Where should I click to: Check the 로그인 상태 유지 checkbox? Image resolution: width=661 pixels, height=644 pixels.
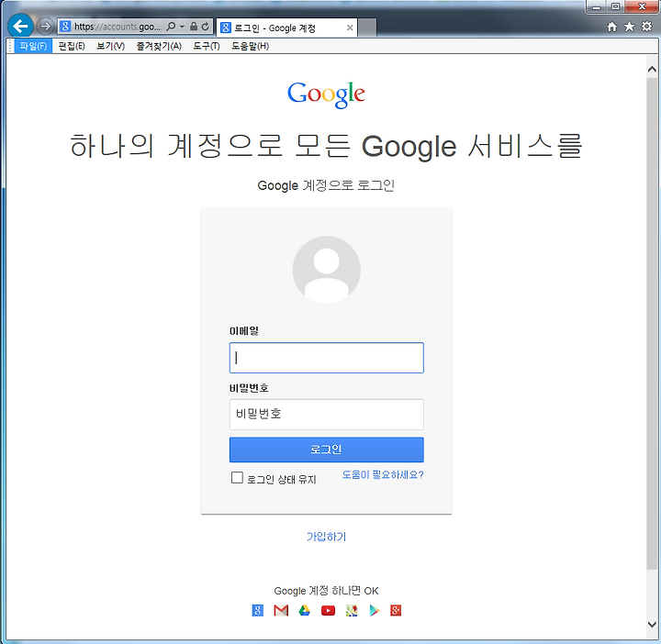point(237,478)
